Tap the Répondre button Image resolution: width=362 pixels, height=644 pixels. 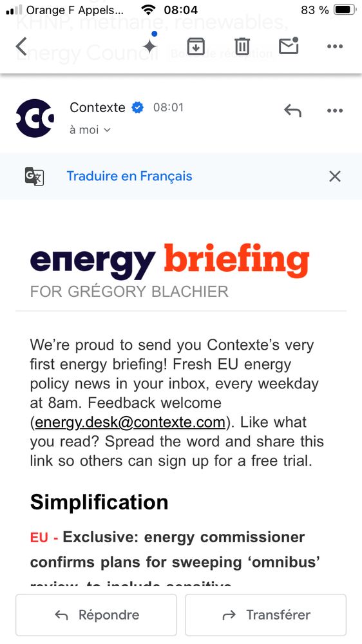point(96,615)
